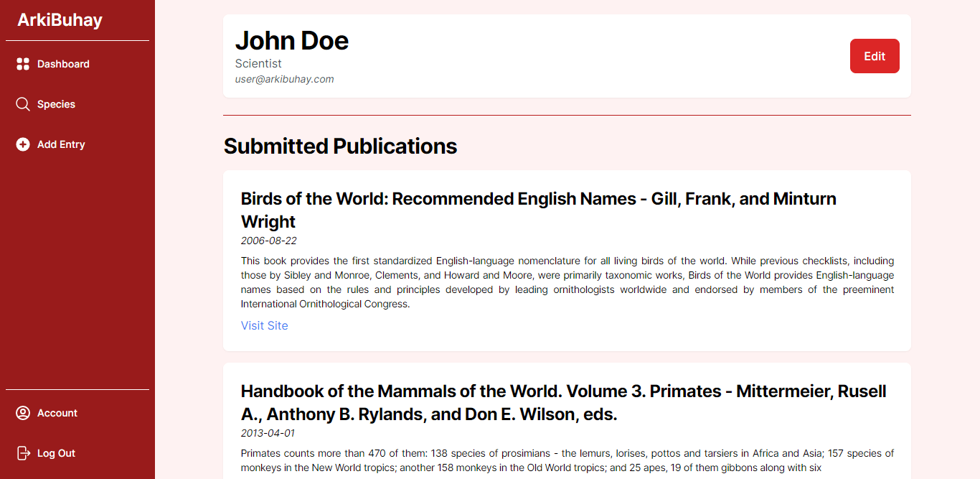Screen dimensions: 980x479
Task: Click Handbook of the Mammals publication title
Action: pos(564,402)
